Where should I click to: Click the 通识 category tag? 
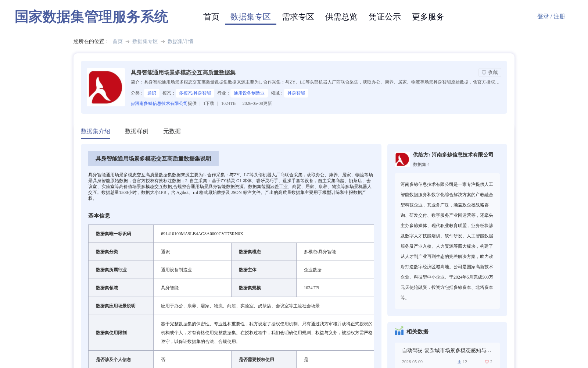click(152, 93)
